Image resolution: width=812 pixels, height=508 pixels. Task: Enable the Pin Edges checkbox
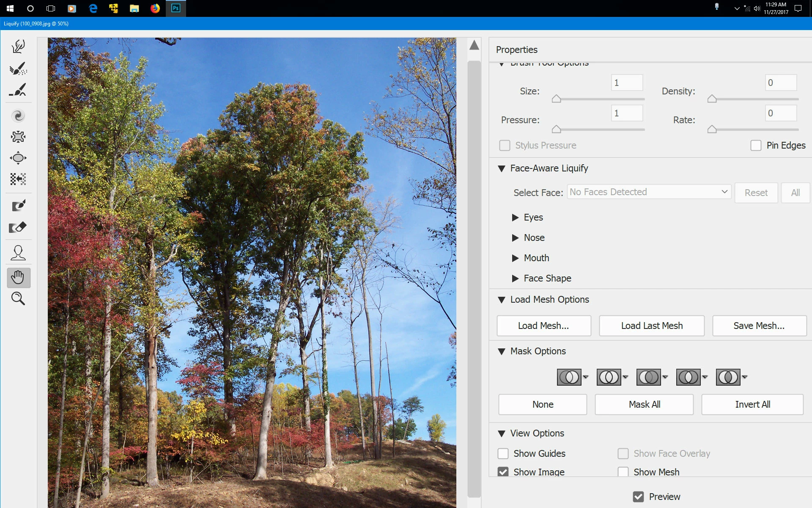[756, 146]
